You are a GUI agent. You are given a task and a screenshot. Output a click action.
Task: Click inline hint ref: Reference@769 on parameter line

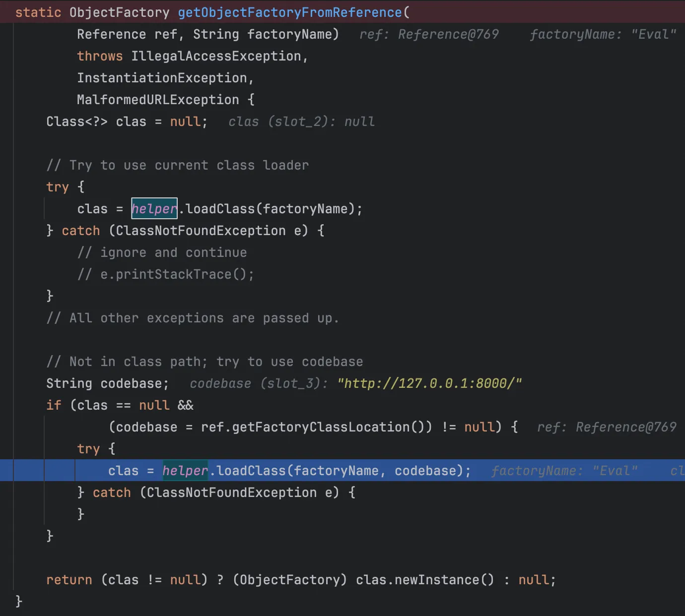(x=428, y=34)
